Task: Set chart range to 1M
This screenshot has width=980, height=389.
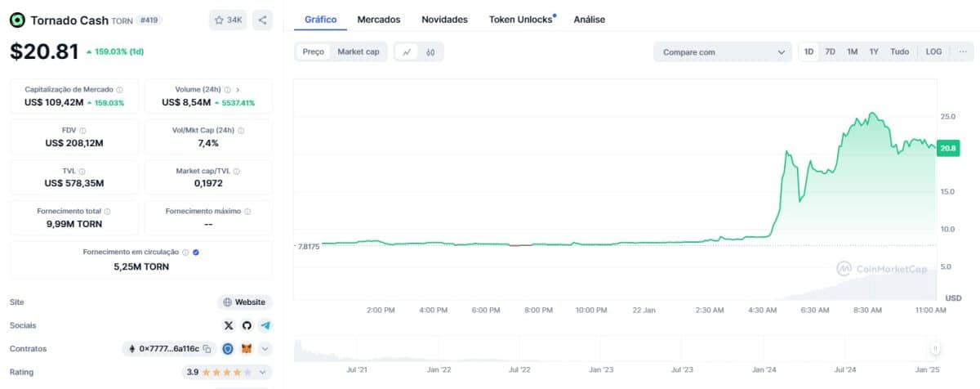Action: click(x=852, y=51)
